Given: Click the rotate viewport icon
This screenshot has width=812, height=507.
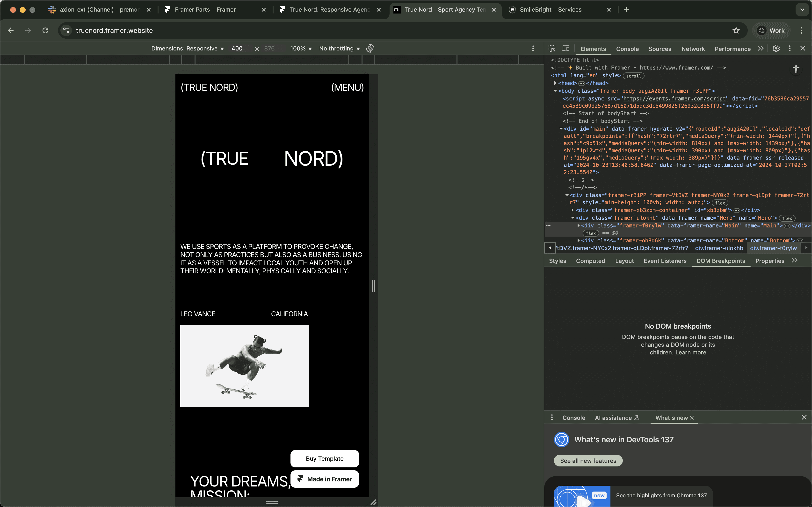Looking at the screenshot, I should pos(370,49).
